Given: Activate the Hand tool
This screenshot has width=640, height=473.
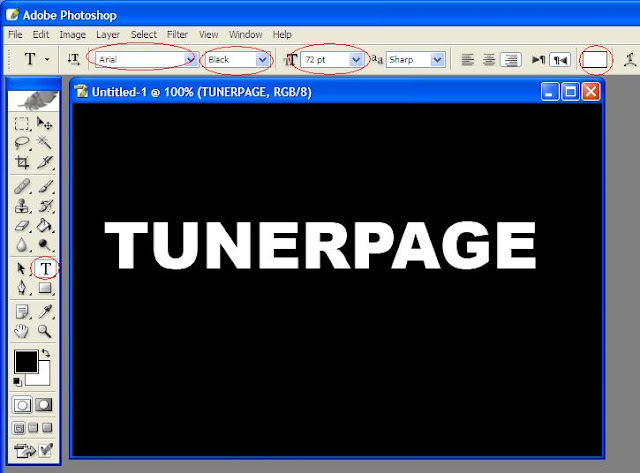Looking at the screenshot, I should [x=22, y=331].
